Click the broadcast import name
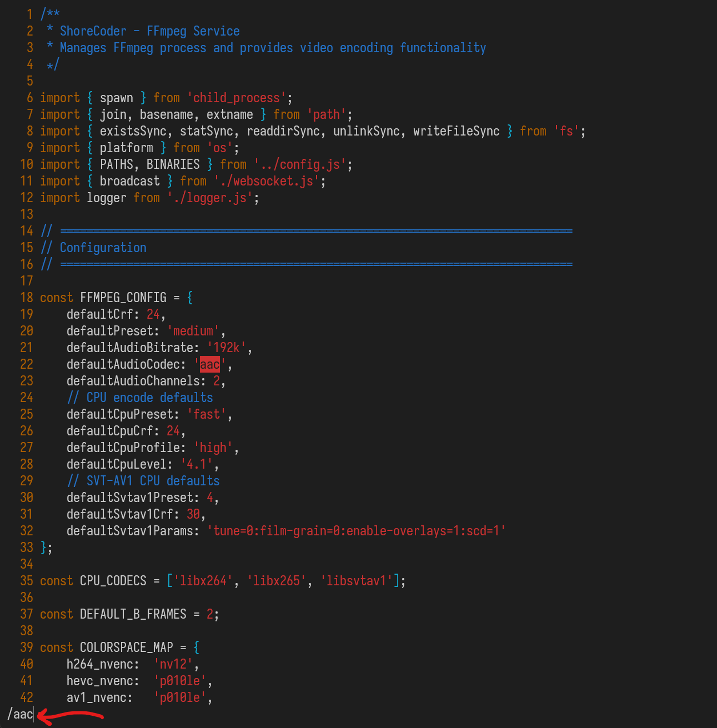 (x=130, y=181)
